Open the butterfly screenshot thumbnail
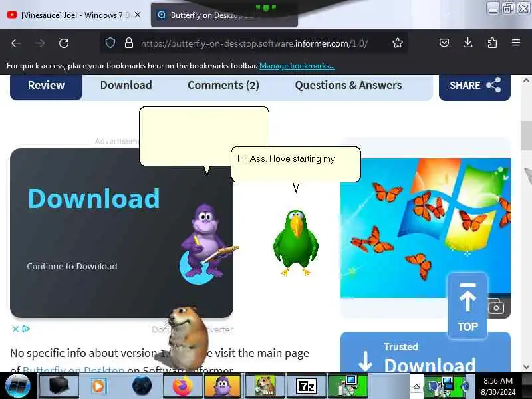The image size is (532, 399). pos(426,228)
